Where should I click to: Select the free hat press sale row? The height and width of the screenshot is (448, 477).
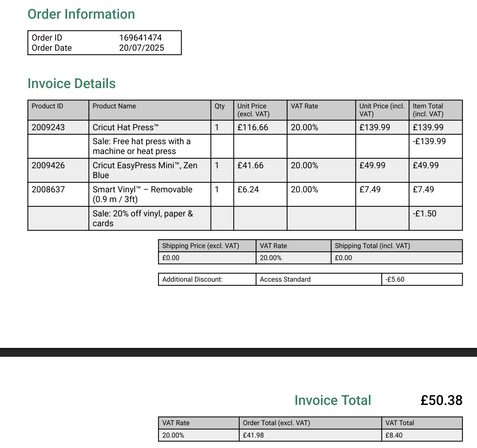(x=245, y=146)
